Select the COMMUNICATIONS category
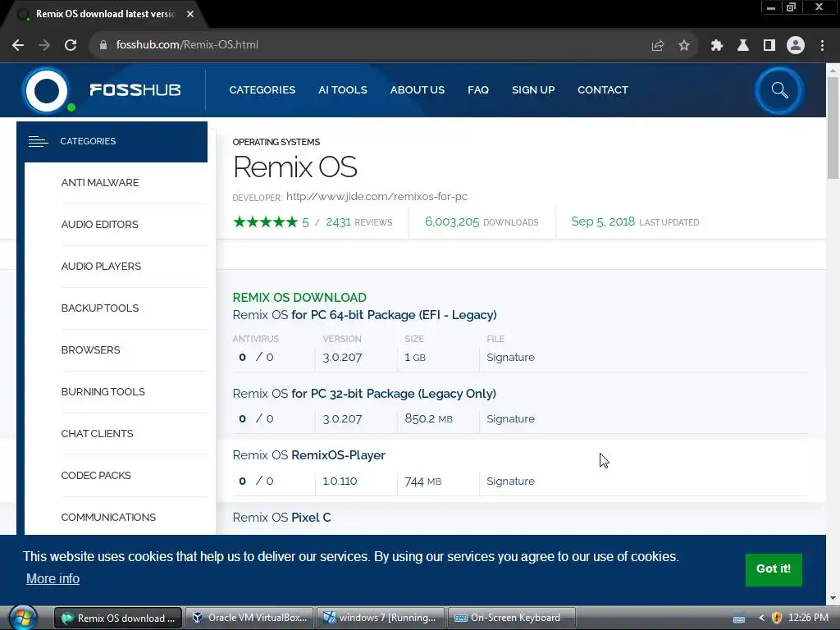 (108, 517)
